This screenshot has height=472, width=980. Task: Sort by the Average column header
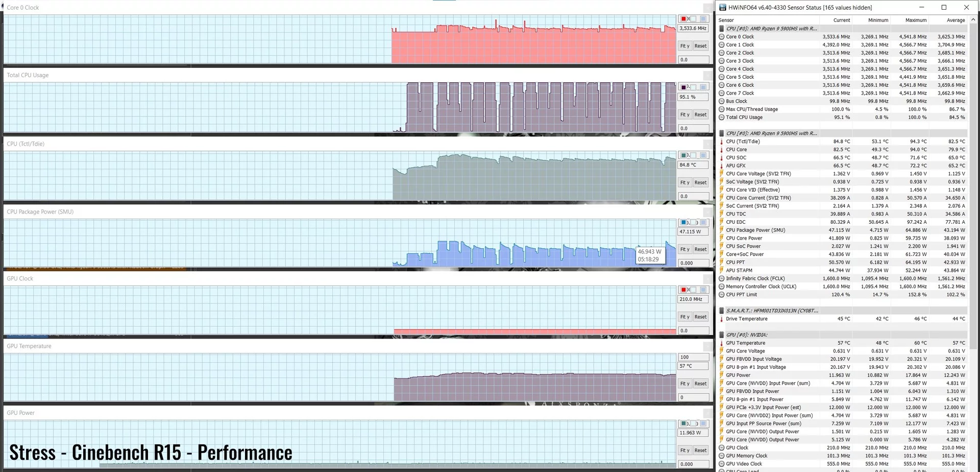[955, 20]
